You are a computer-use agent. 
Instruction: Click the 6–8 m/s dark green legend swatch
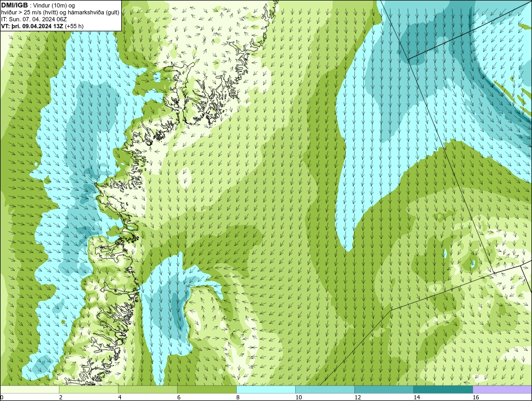[x=207, y=389]
